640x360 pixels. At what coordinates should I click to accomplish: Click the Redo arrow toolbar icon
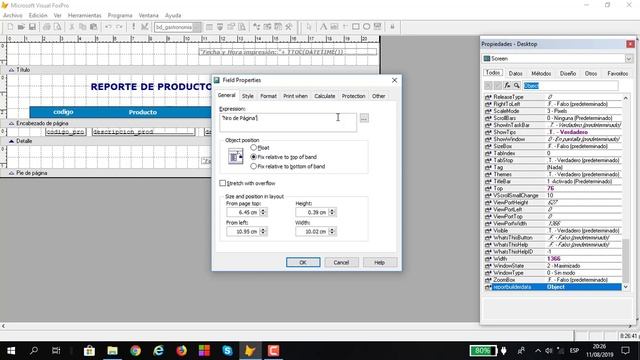pyautogui.click(x=119, y=27)
